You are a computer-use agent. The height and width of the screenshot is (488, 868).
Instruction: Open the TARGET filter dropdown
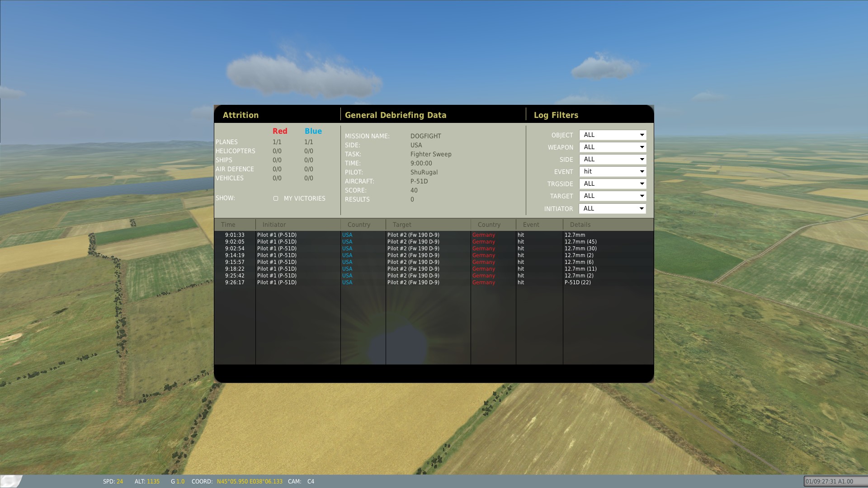click(x=613, y=196)
